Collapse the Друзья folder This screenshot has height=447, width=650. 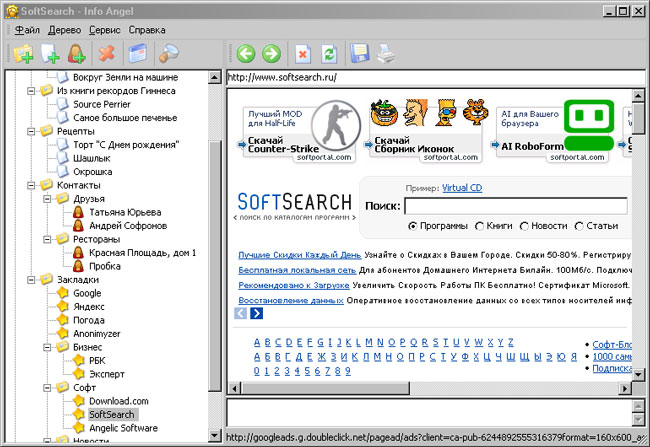pyautogui.click(x=47, y=199)
